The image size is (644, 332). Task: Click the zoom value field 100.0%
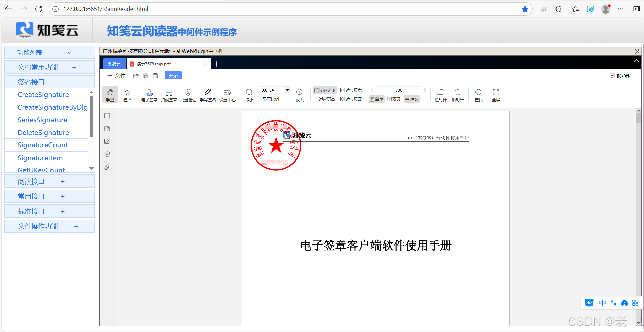click(x=272, y=90)
